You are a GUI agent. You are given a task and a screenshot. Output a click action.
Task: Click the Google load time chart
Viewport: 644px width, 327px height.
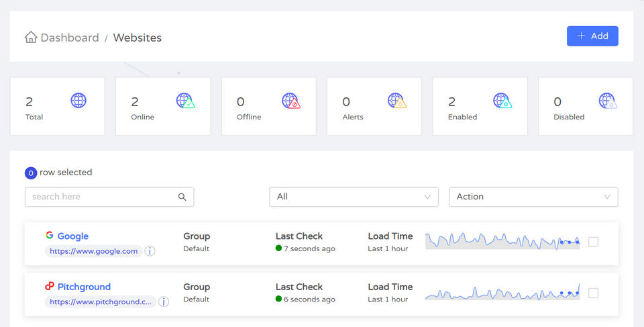(502, 241)
